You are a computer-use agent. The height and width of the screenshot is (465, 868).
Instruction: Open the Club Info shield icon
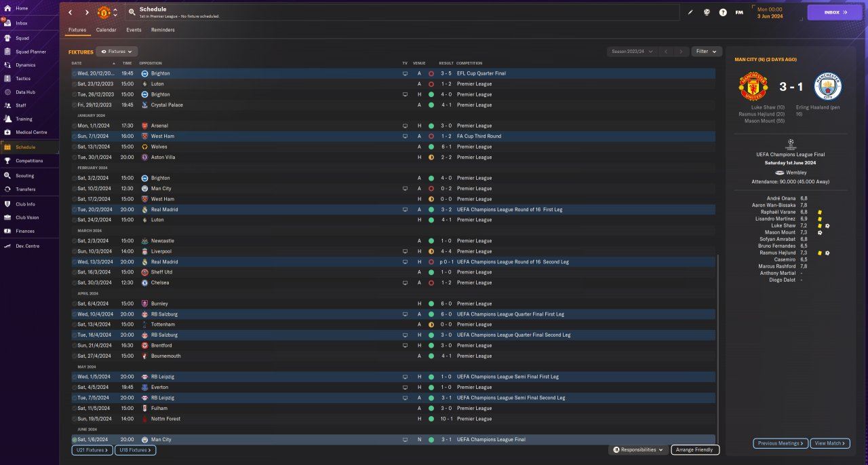7,204
